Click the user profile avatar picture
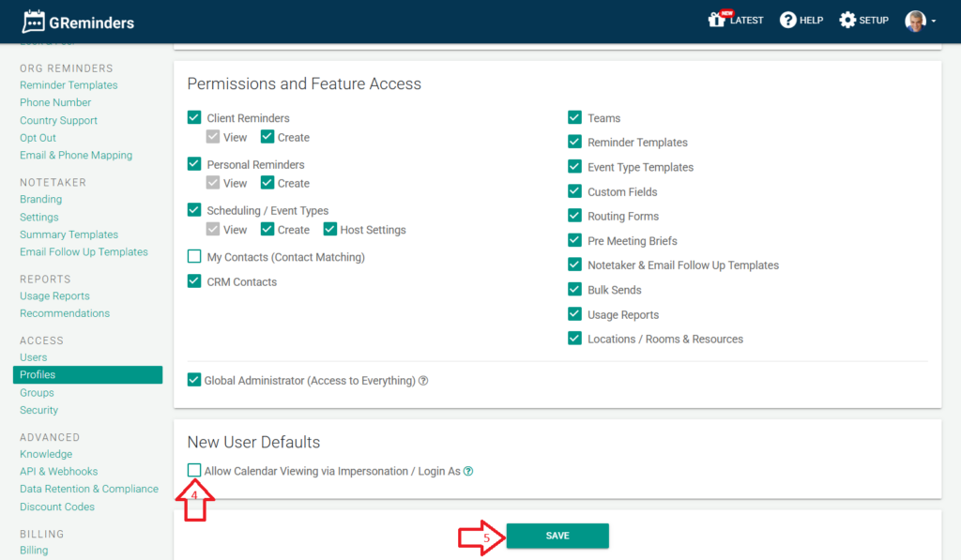 click(x=915, y=21)
